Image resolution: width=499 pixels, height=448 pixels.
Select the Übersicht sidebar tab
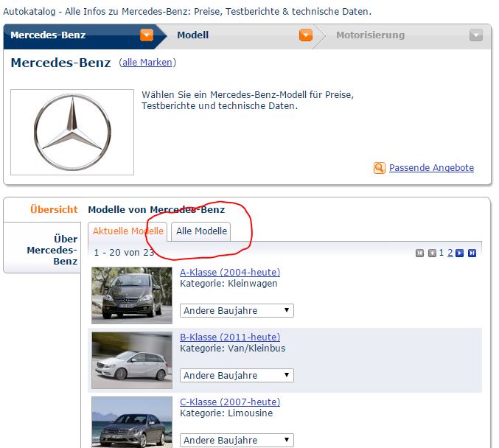[54, 209]
